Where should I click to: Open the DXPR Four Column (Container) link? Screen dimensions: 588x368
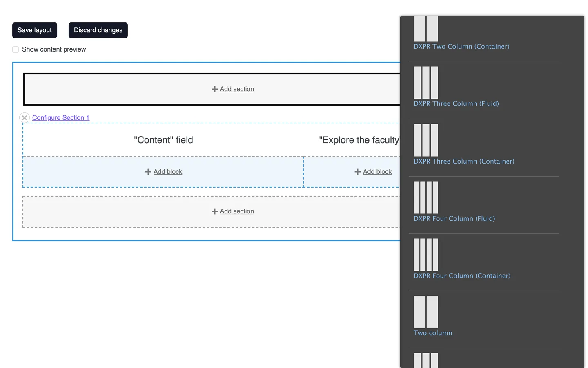coord(462,276)
